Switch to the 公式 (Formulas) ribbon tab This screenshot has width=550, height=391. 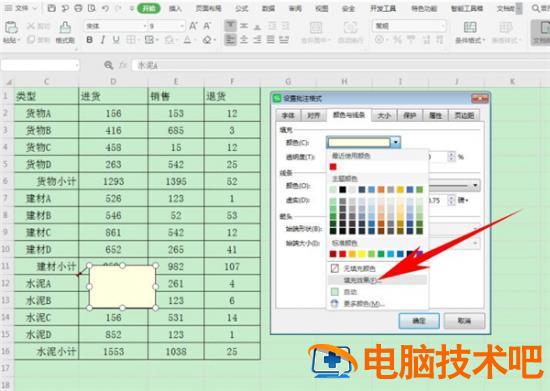pos(241,8)
